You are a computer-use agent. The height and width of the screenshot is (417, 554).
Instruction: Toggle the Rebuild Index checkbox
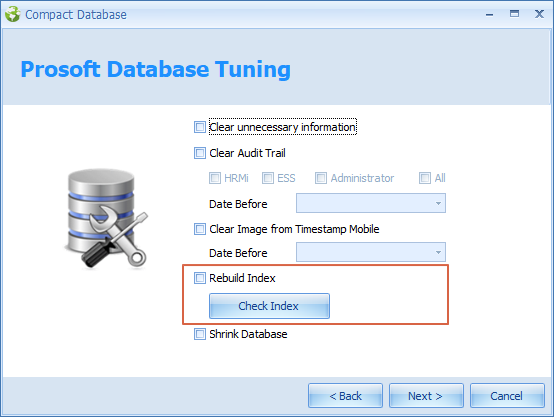(x=200, y=278)
